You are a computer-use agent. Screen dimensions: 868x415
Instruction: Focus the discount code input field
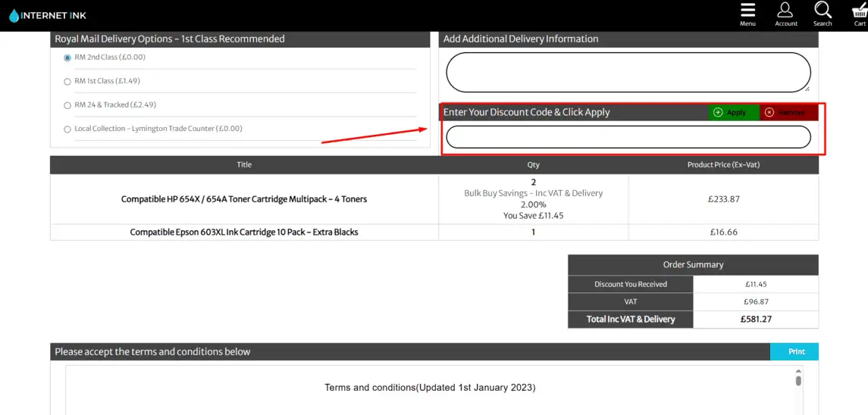[x=628, y=137]
